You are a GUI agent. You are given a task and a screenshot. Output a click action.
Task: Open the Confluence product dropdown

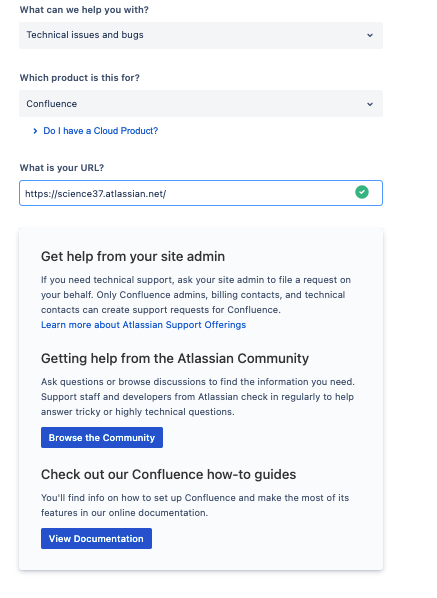[x=201, y=104]
